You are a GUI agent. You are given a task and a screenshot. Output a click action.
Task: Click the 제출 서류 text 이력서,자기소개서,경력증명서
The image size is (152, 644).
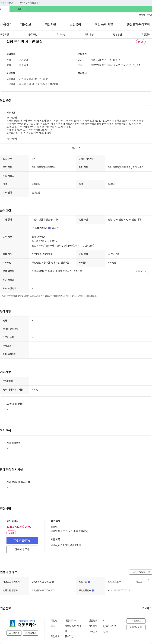(66, 545)
